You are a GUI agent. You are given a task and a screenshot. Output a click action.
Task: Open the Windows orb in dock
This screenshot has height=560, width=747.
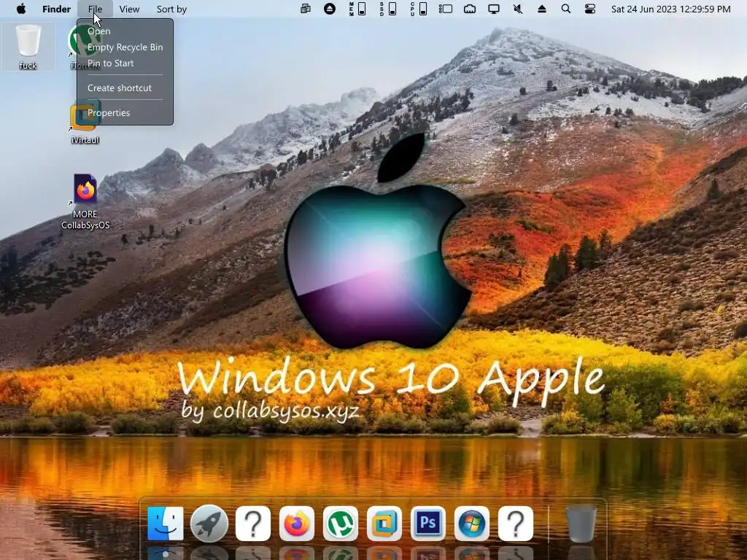tap(472, 524)
